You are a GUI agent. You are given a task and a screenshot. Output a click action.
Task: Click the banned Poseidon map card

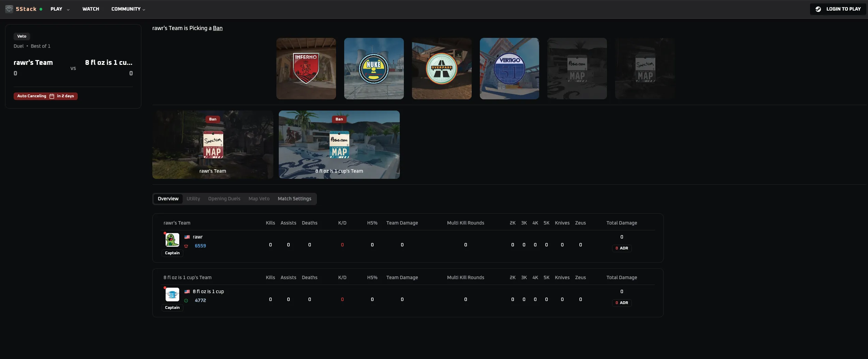pyautogui.click(x=339, y=145)
